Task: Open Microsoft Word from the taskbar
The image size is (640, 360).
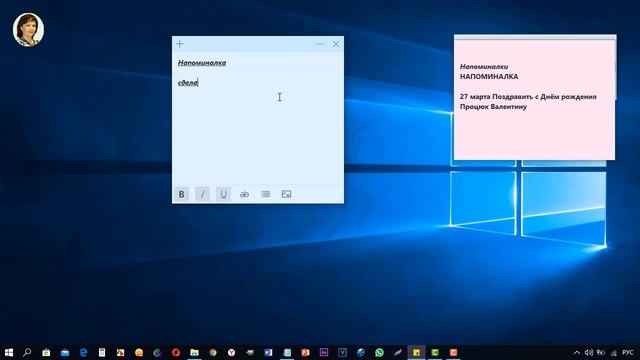Action: click(x=268, y=352)
